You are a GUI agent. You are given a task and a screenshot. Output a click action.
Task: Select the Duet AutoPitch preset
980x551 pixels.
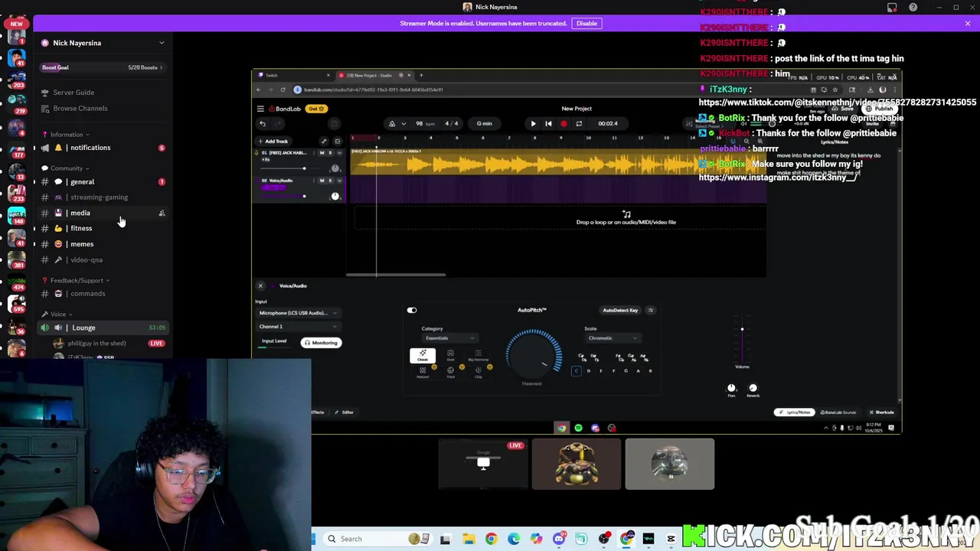tap(450, 355)
